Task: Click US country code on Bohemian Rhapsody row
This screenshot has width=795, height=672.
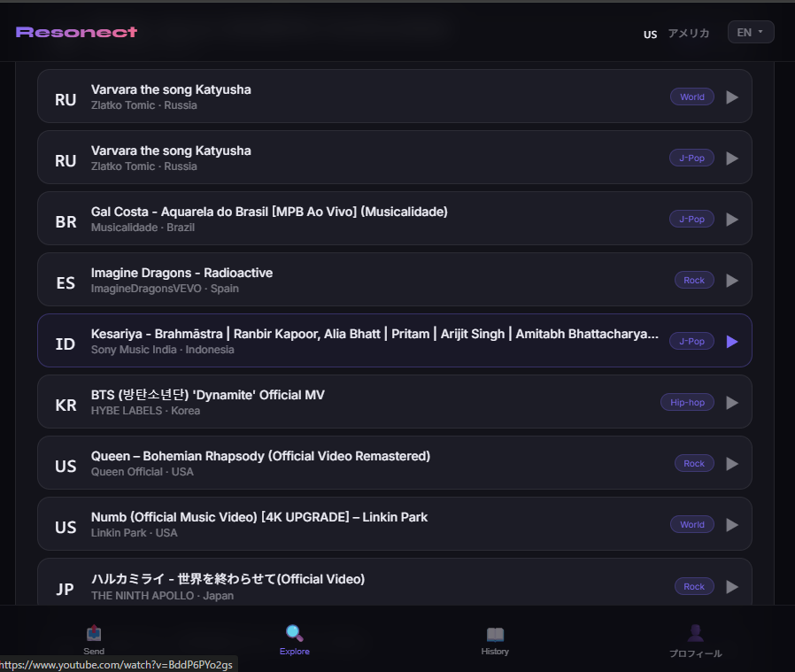Action: click(66, 467)
